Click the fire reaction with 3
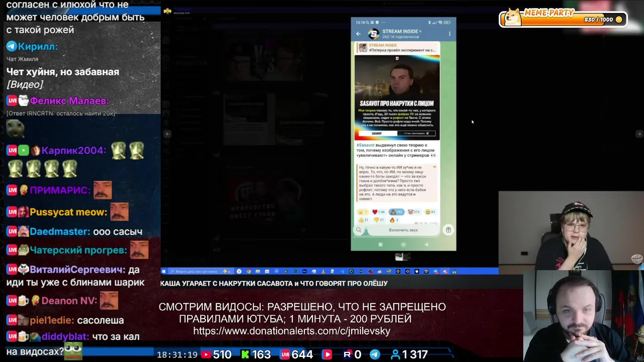644x362 pixels. point(394,220)
